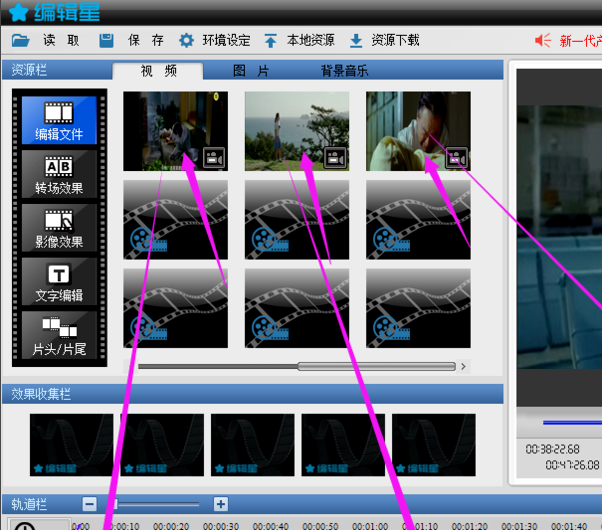Select the seaside woman video thumbnail
The width and height of the screenshot is (602, 530).
click(297, 131)
